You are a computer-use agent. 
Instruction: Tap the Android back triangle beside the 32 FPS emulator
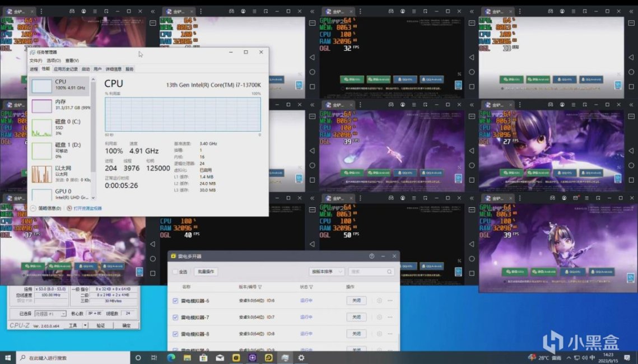(x=472, y=57)
